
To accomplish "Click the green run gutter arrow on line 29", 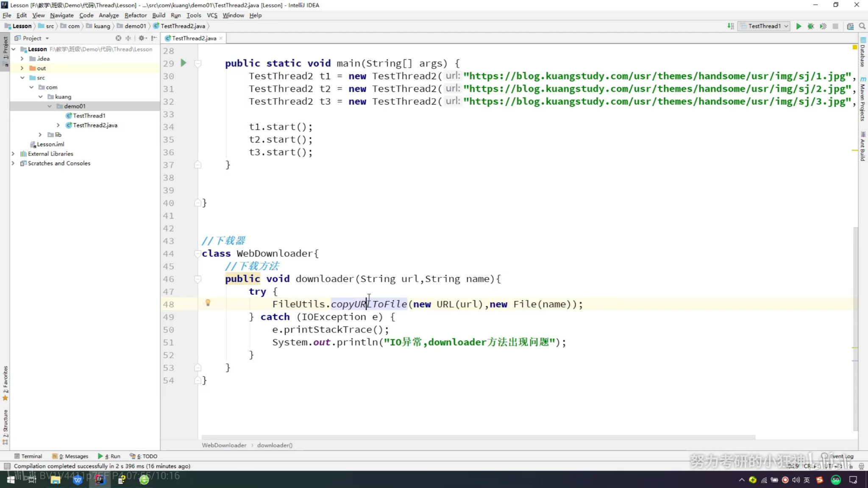I will click(184, 63).
